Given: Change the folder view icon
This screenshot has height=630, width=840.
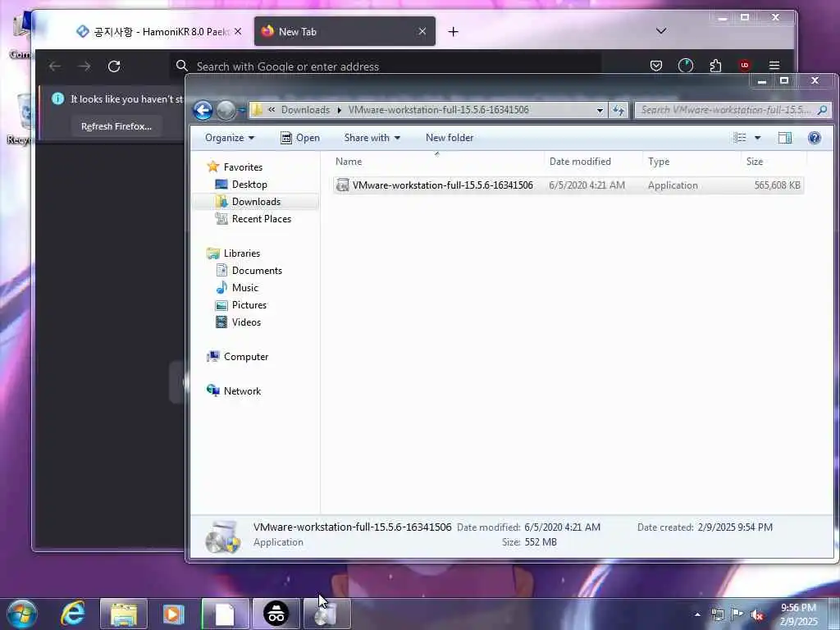Looking at the screenshot, I should pos(740,138).
